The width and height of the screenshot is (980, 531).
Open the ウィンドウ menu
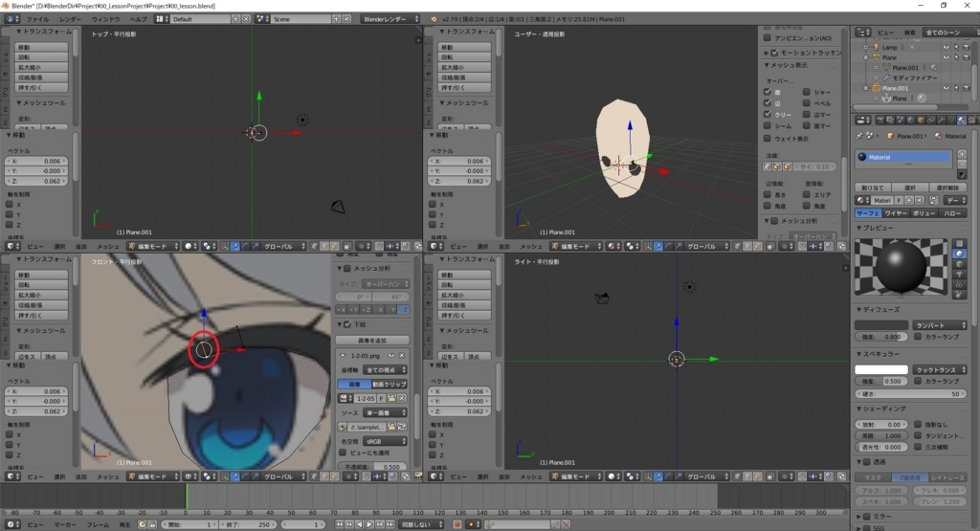[105, 19]
